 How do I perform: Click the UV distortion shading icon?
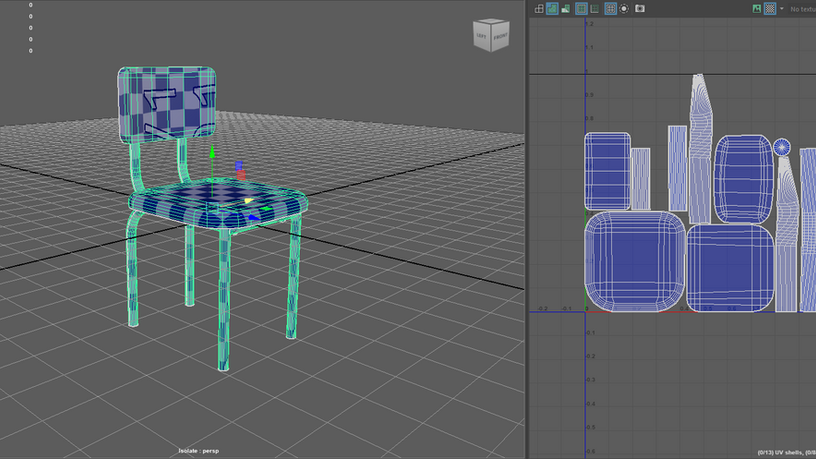tap(566, 8)
